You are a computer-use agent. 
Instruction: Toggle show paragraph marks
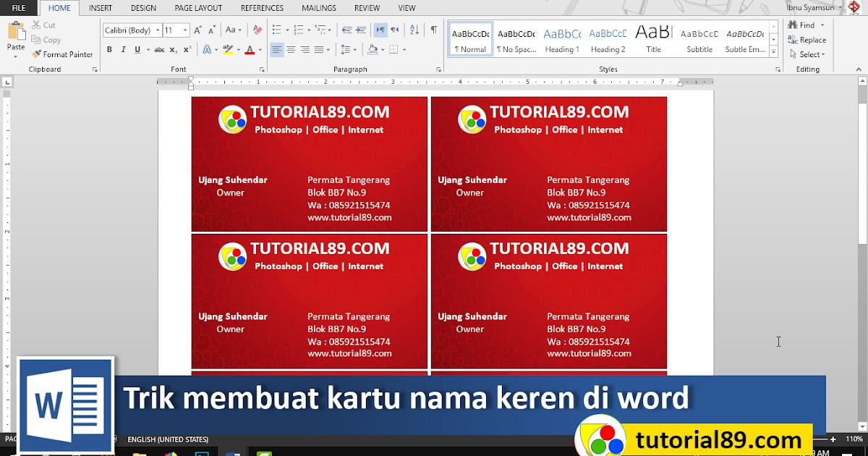[434, 30]
